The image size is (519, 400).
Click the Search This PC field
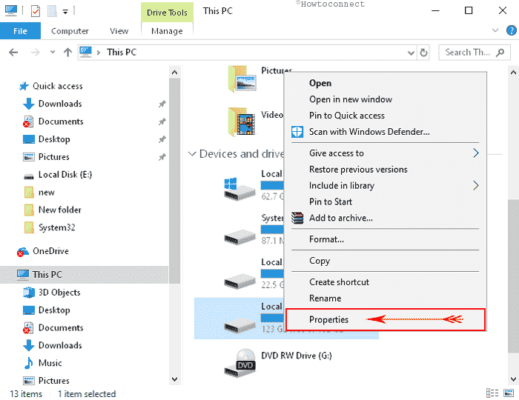(x=474, y=52)
